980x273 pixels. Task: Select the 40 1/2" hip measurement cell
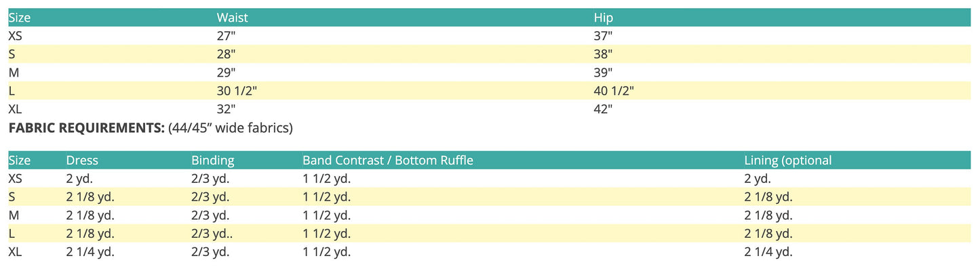coord(614,91)
